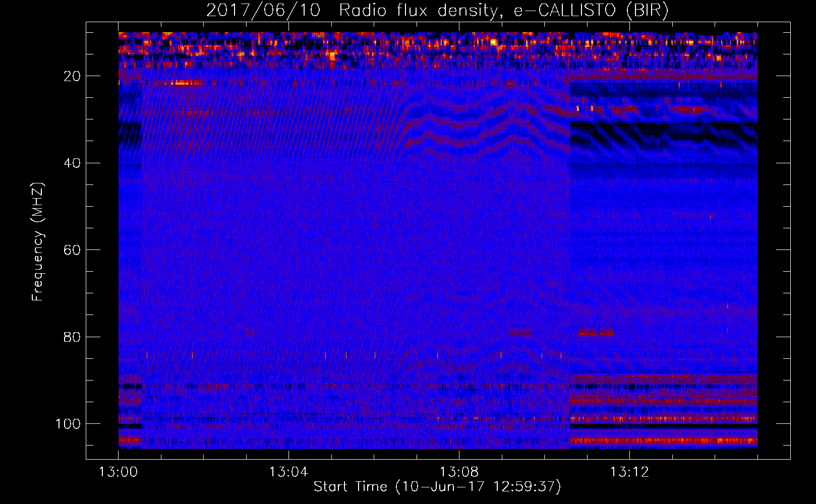Click the '40' frequency tick label

tap(73, 163)
